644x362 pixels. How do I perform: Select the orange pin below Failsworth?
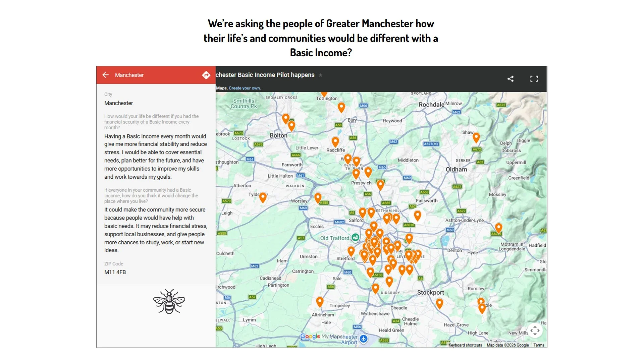pyautogui.click(x=417, y=216)
